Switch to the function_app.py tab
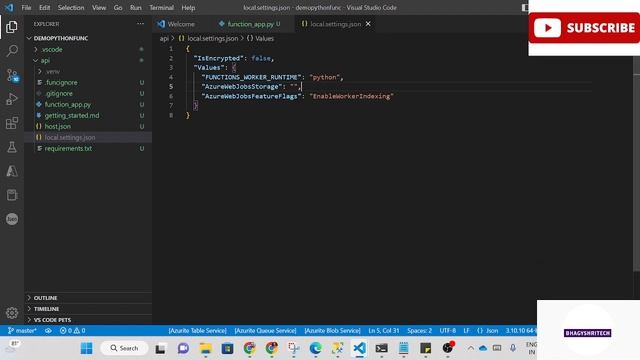 click(249, 24)
